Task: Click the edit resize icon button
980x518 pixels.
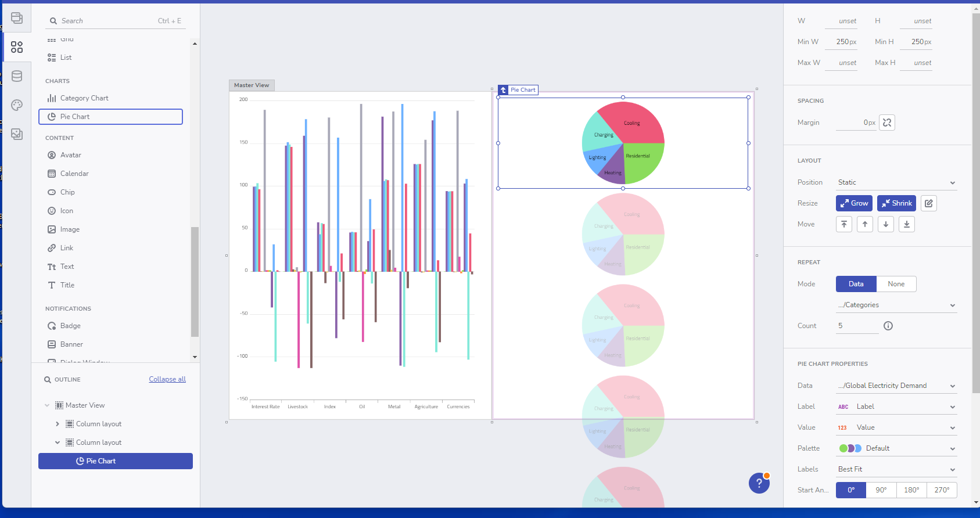Action: point(929,203)
